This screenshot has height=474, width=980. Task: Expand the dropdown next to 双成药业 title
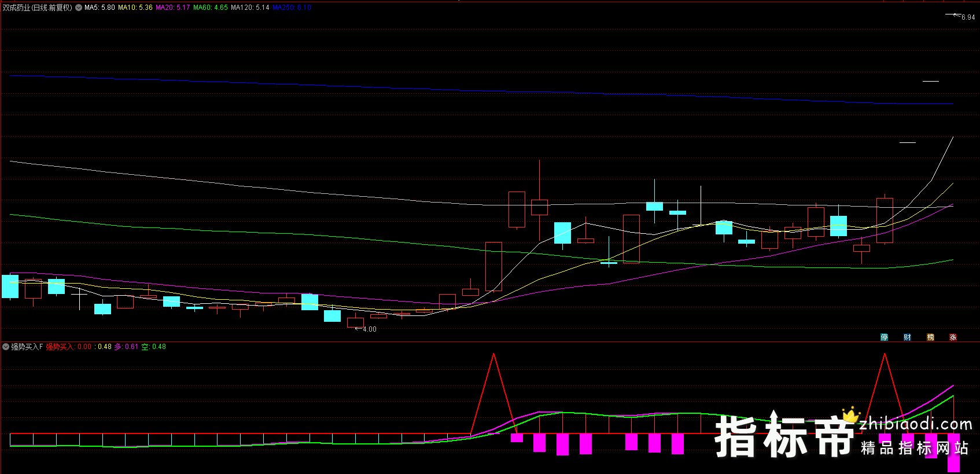point(78,8)
